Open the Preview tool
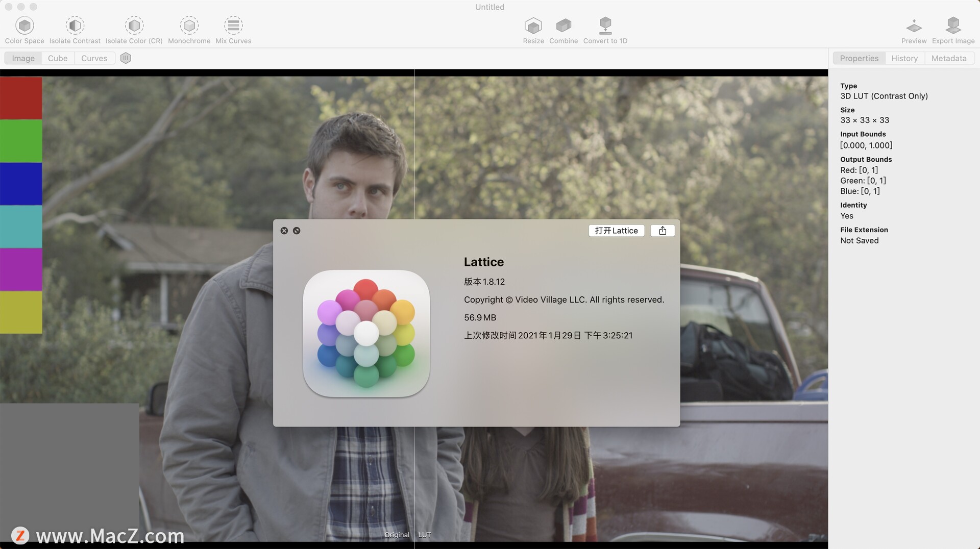 (914, 30)
